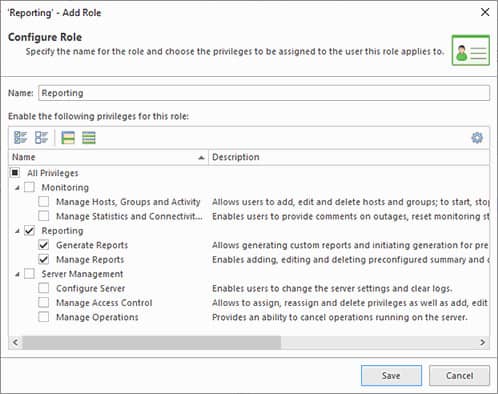Check the Manage Access Control privilege

click(x=44, y=302)
